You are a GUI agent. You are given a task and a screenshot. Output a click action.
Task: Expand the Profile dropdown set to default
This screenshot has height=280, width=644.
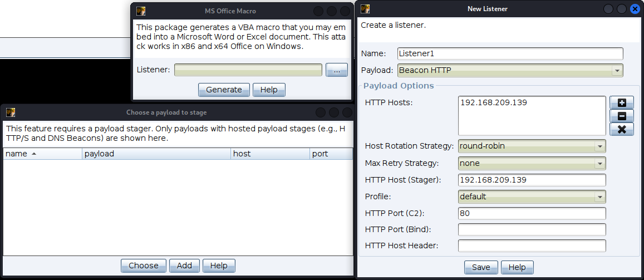point(532,197)
